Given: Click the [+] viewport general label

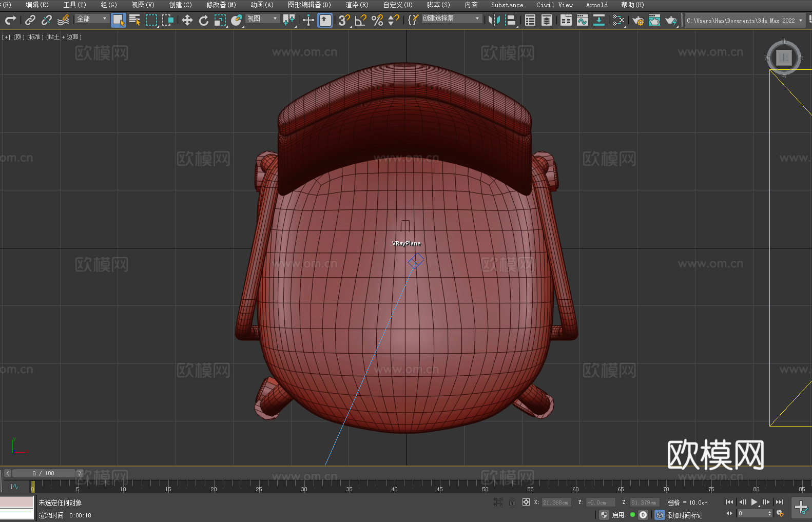Looking at the screenshot, I should point(6,37).
